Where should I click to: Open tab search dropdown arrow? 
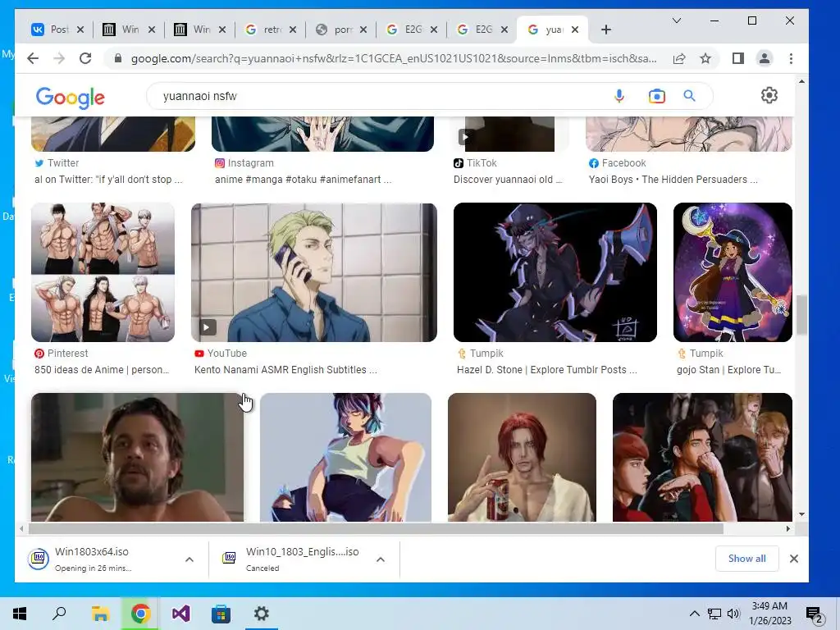point(677,21)
